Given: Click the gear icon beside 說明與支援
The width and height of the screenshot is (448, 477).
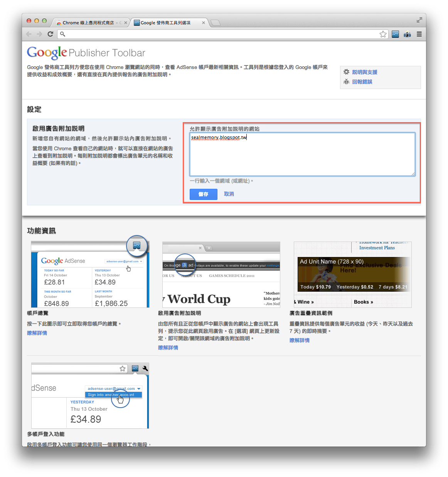Looking at the screenshot, I should coord(347,72).
